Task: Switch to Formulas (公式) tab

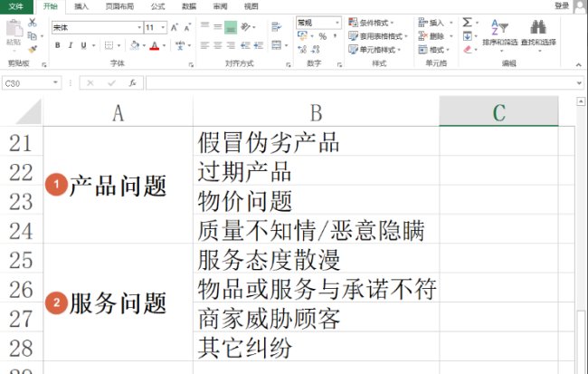Action: point(157,6)
